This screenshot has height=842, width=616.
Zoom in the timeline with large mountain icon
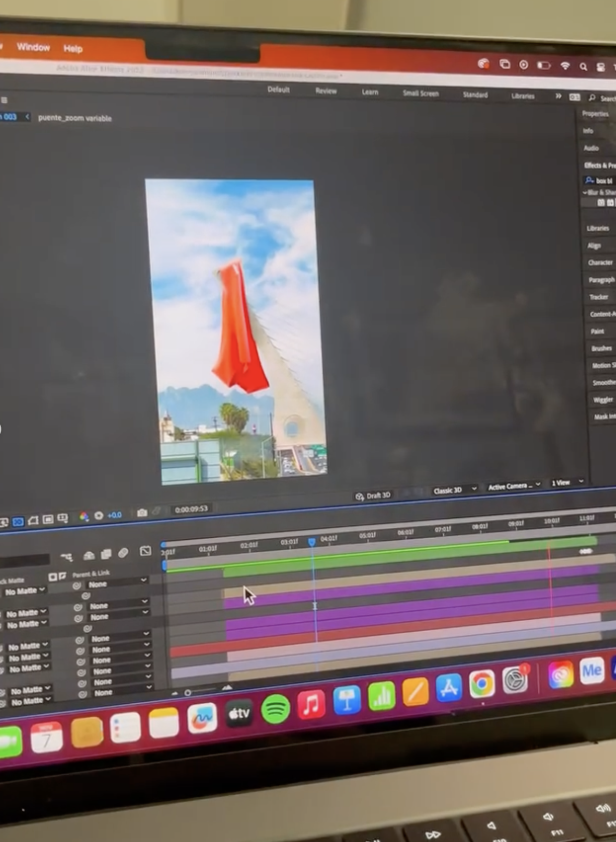click(227, 687)
